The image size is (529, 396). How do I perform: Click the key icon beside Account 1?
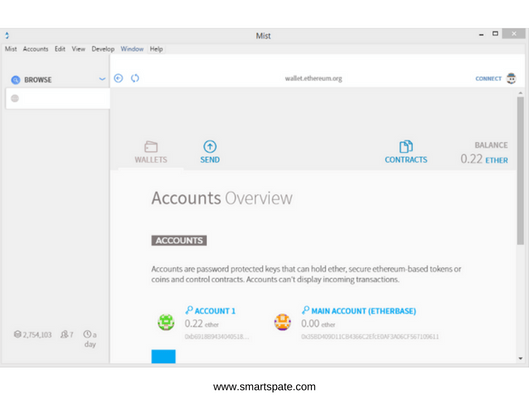tap(189, 310)
